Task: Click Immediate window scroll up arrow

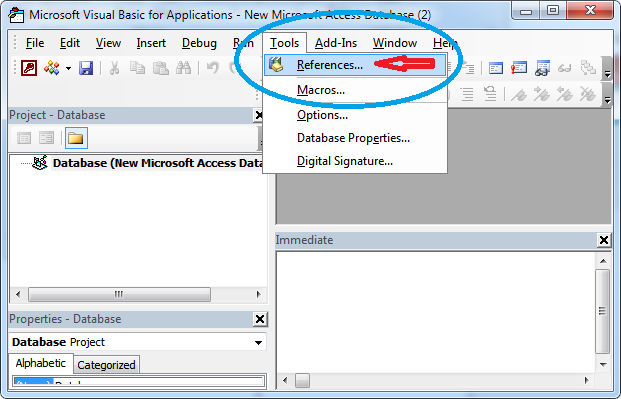Action: tap(603, 261)
